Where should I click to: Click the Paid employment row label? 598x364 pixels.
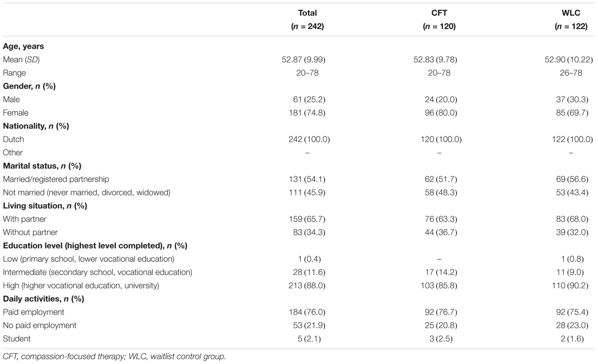click(x=33, y=312)
